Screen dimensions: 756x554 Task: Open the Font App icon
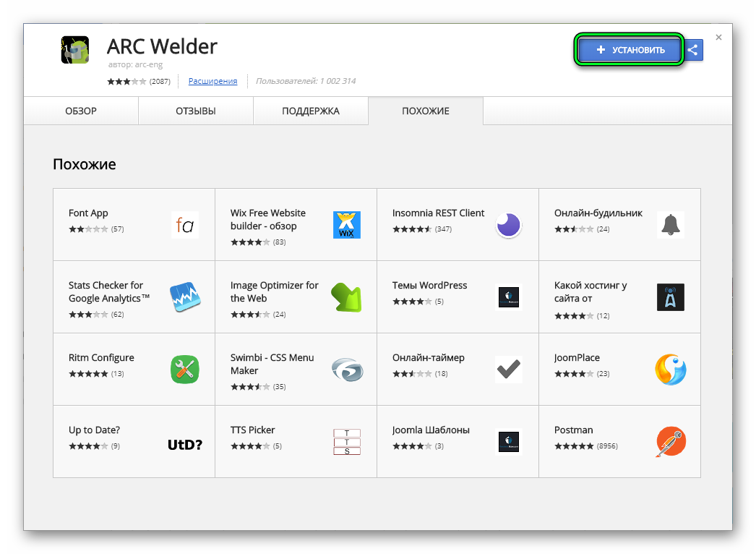tap(185, 225)
